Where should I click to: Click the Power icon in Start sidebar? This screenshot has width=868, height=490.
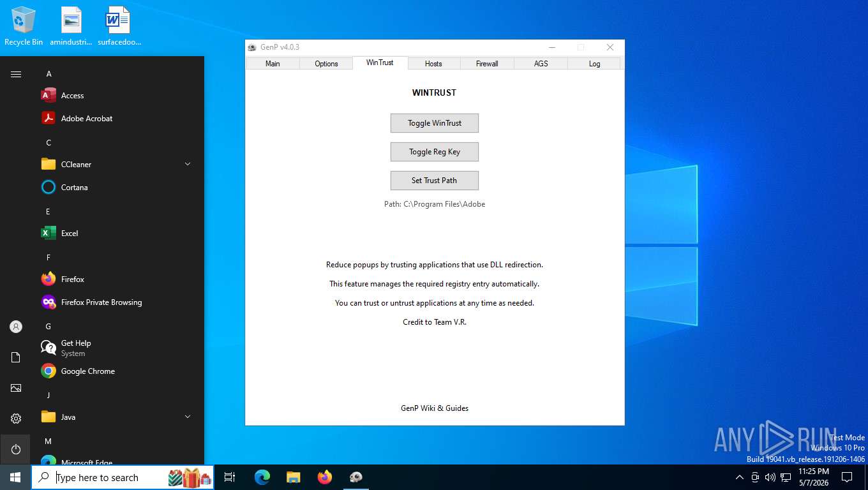[x=16, y=449]
